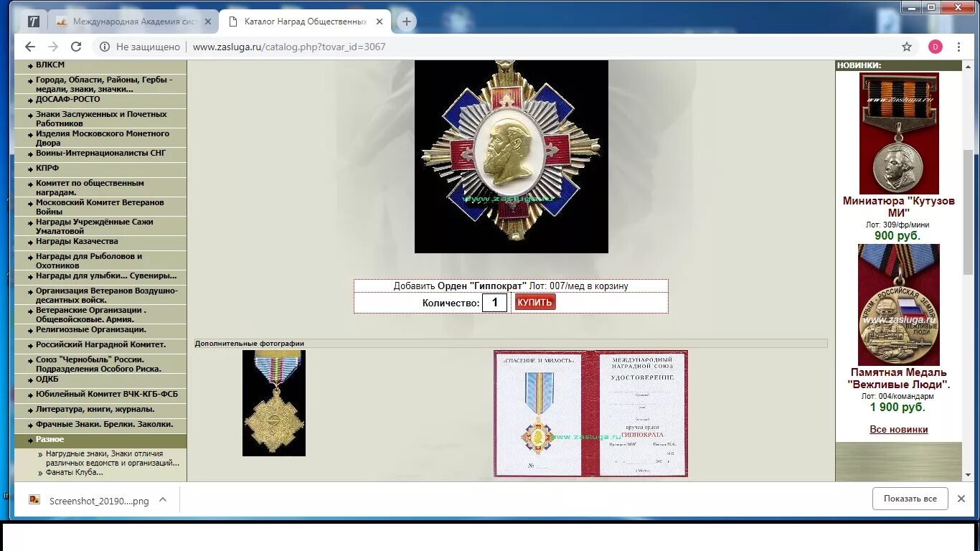Click the Количество quantity field
Image resolution: width=980 pixels, height=551 pixels.
[494, 303]
